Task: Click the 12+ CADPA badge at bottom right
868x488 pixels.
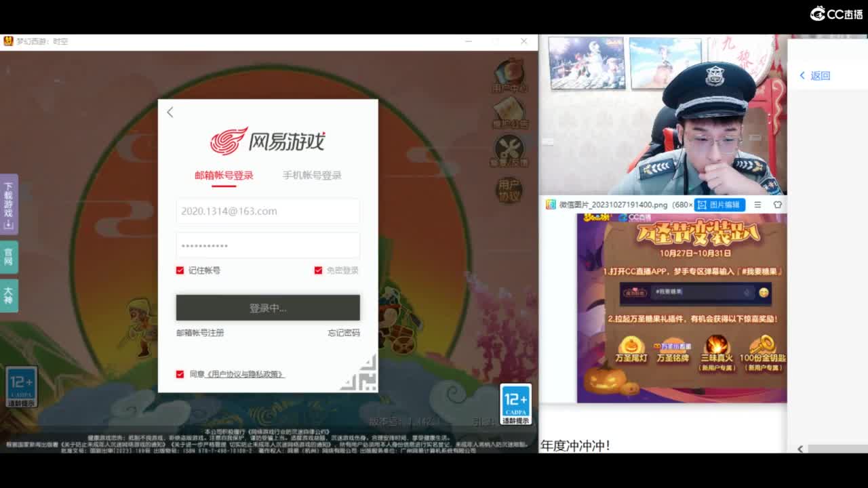Action: pos(516,405)
